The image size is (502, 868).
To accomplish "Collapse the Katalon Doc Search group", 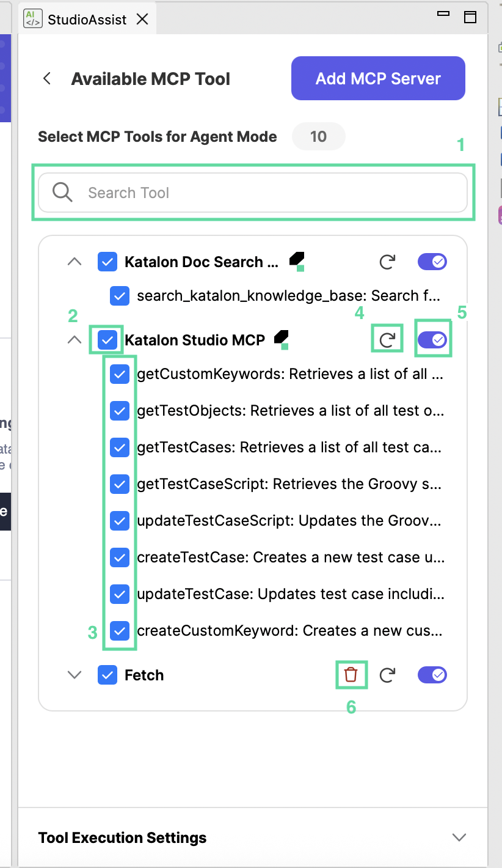I will [74, 262].
